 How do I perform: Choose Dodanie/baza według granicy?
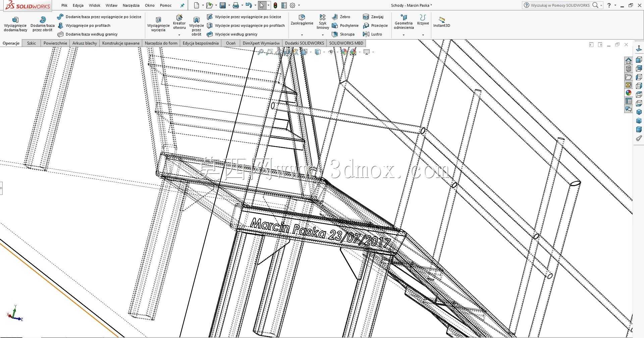click(x=88, y=34)
